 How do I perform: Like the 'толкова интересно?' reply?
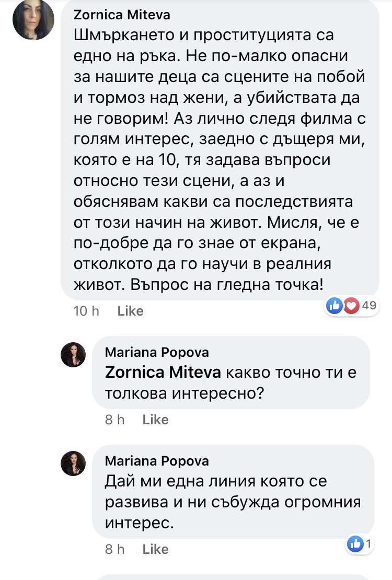pyautogui.click(x=156, y=420)
